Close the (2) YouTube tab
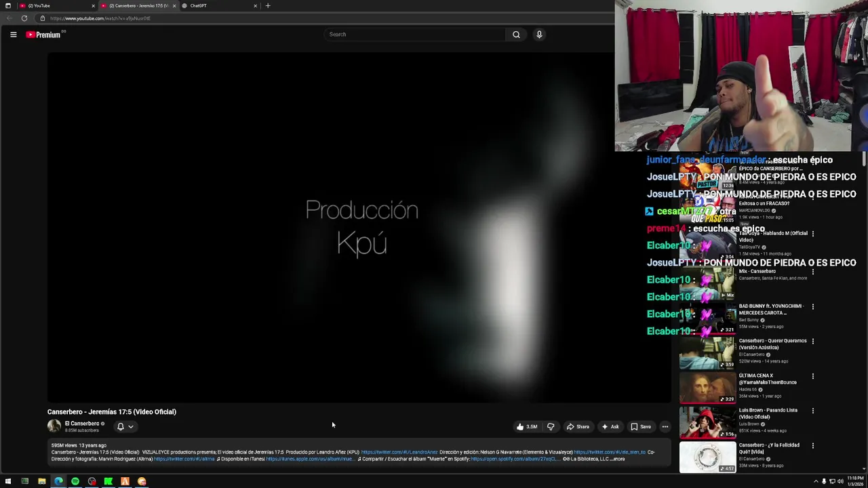 [93, 5]
